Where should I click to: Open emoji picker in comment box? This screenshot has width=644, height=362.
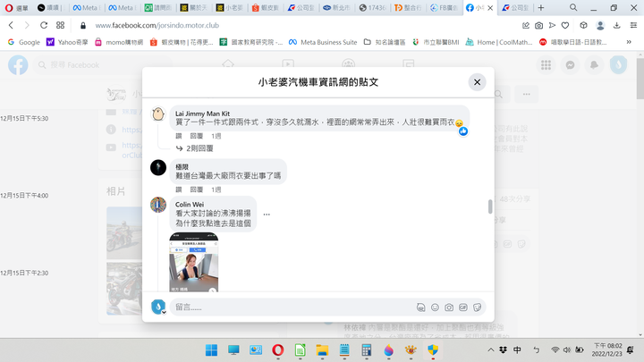pyautogui.click(x=435, y=307)
